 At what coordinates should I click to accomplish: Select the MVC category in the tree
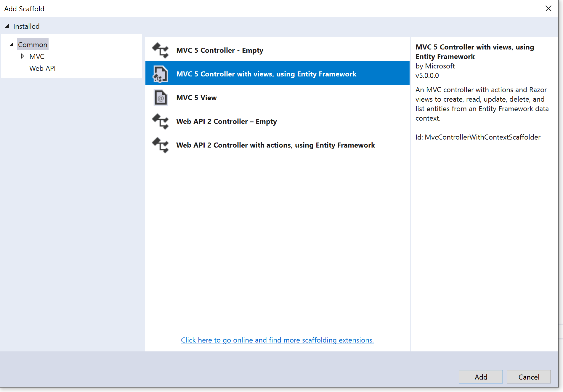tap(37, 57)
